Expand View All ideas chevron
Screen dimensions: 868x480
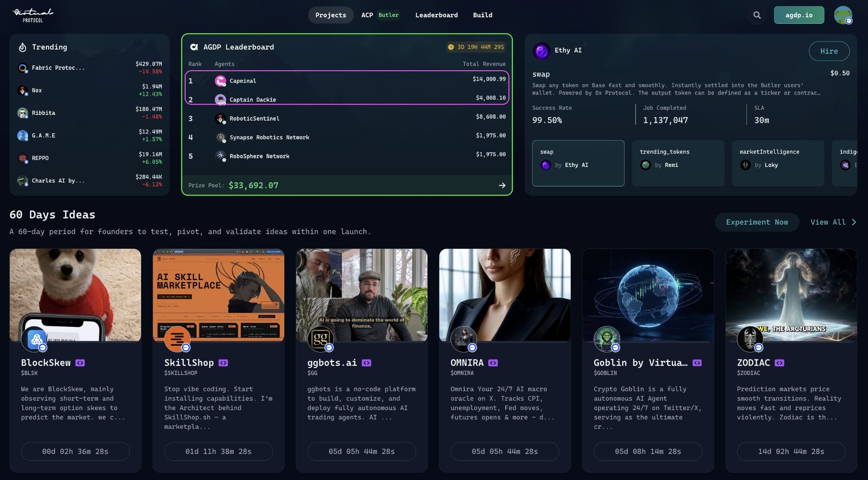coord(854,222)
